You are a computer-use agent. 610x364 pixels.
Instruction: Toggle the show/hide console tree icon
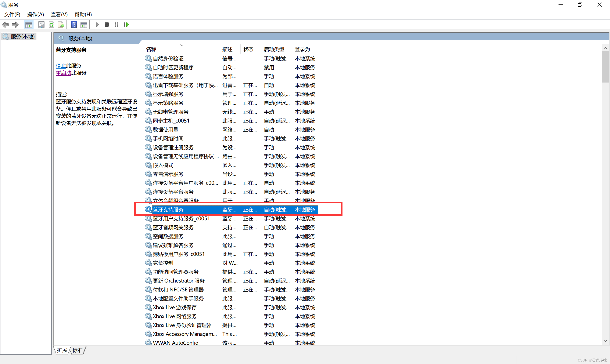coord(29,25)
